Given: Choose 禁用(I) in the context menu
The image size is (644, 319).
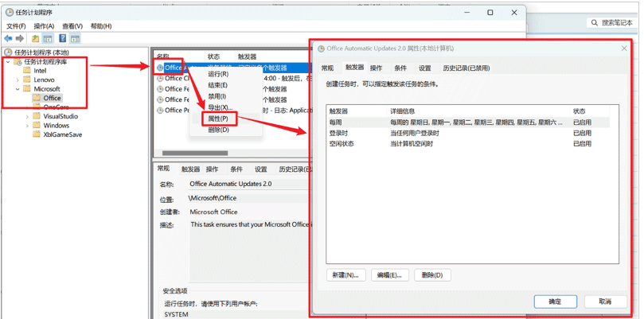Looking at the screenshot, I should (217, 96).
